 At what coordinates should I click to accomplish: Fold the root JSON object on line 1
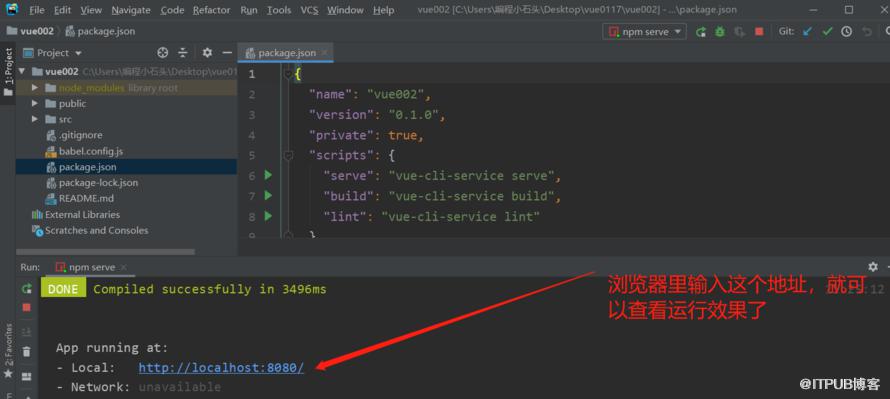tap(288, 74)
